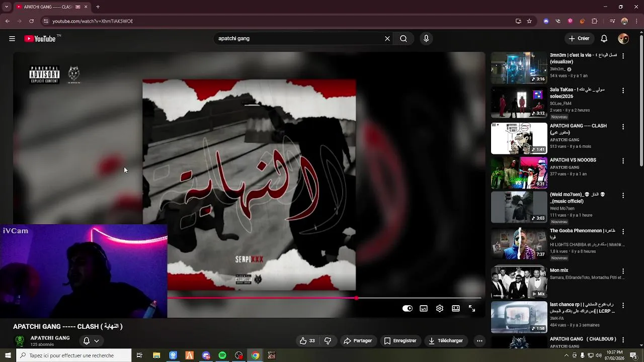This screenshot has width=644, height=362.
Task: Open the Chrome three-dot menu
Action: point(636,21)
